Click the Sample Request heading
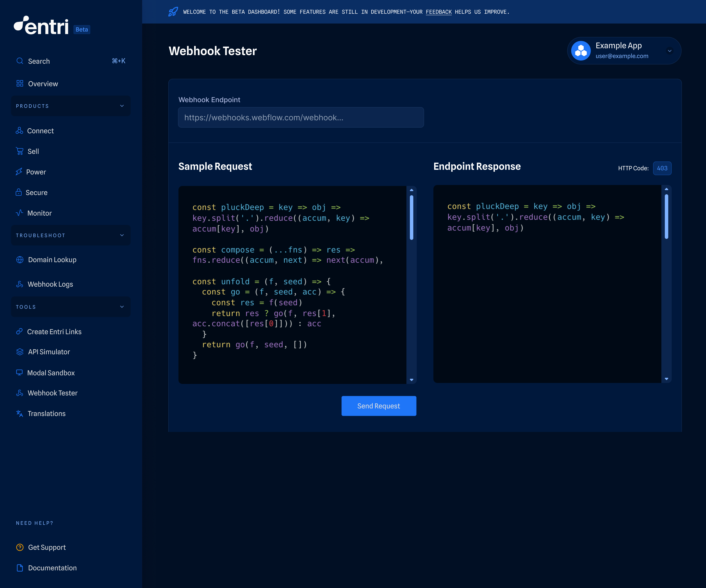The width and height of the screenshot is (706, 588). tap(215, 166)
